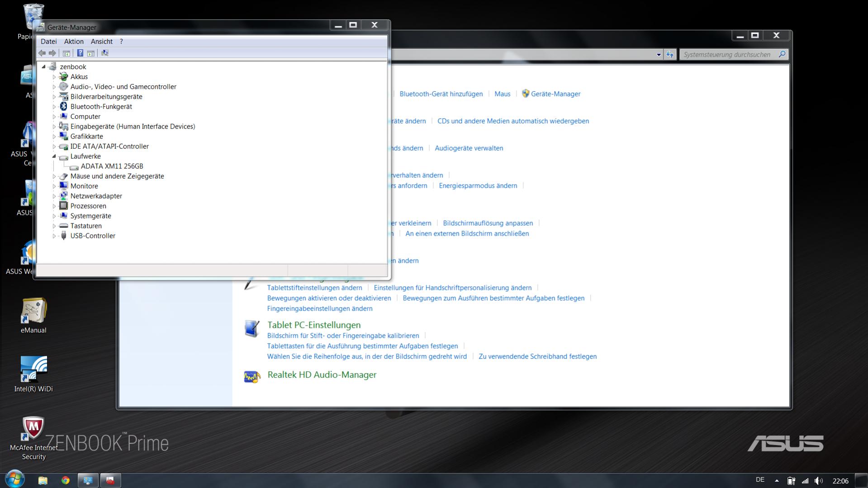Select IDE ATA/ATAPI-Controller tree entry
This screenshot has width=868, height=488.
coord(109,147)
